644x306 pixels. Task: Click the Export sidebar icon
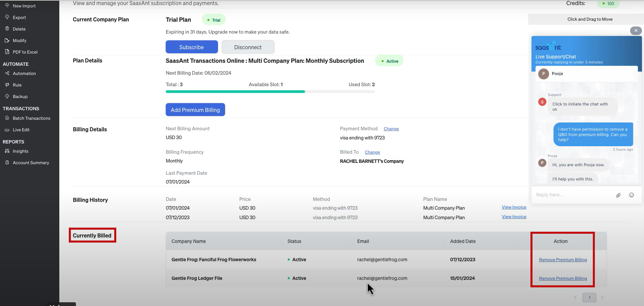[x=7, y=17]
